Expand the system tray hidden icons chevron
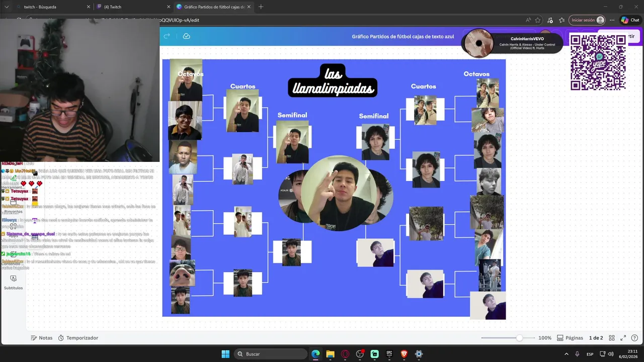Viewport: 644px width, 362px height. click(566, 354)
